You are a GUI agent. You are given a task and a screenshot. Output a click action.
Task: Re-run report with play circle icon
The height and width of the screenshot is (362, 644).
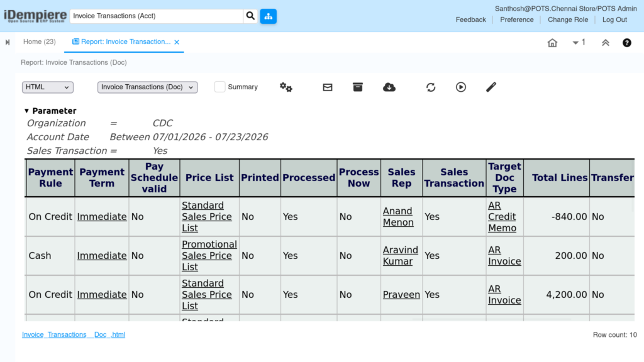[461, 87]
